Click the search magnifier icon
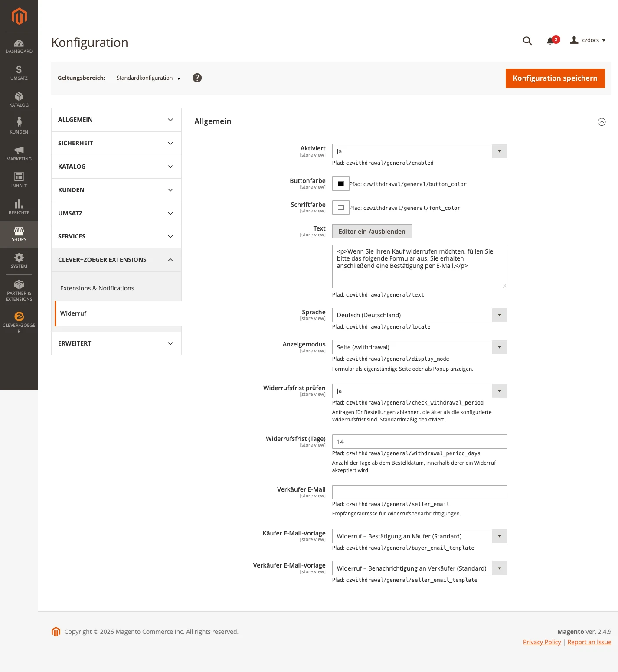This screenshot has width=618, height=672. (x=527, y=41)
